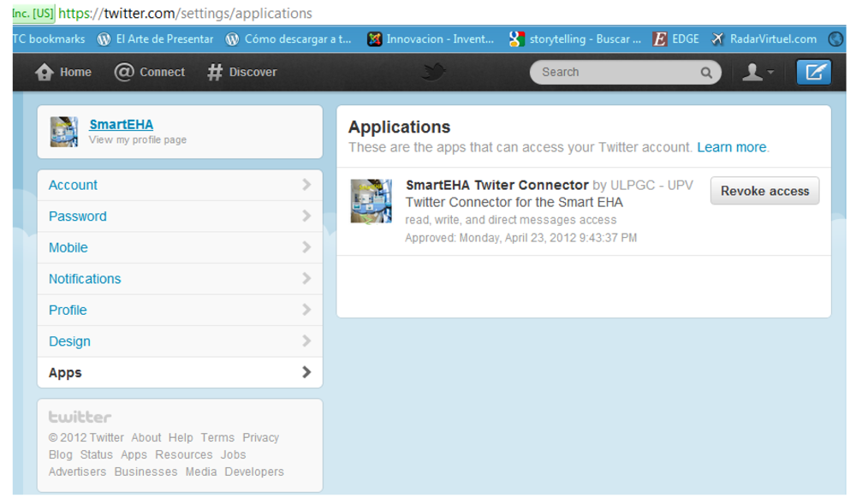Screen dimensions: 856x504
Task: Click the storytelling Google bookmark icon
Action: (x=516, y=39)
